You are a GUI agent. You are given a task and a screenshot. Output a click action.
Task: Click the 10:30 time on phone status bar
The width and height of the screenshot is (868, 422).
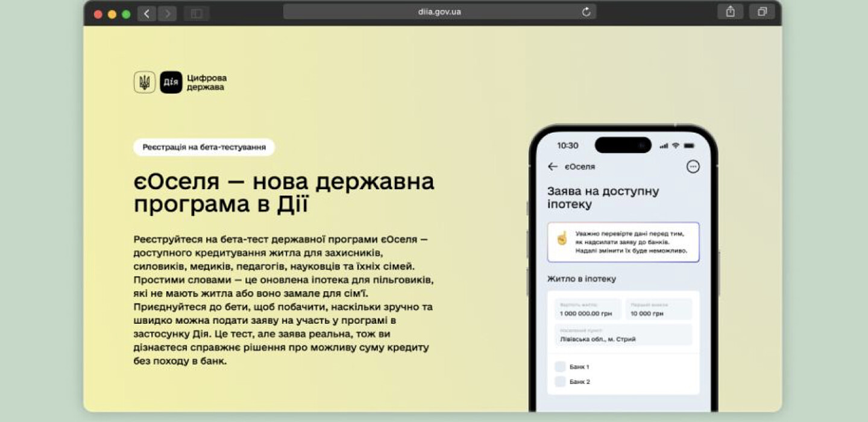point(567,145)
